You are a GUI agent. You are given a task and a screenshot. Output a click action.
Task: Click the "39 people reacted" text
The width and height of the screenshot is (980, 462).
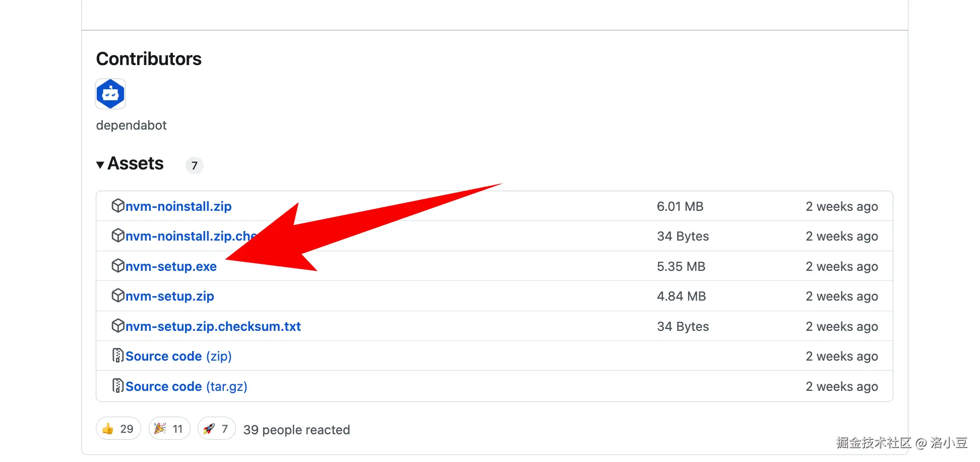point(296,430)
